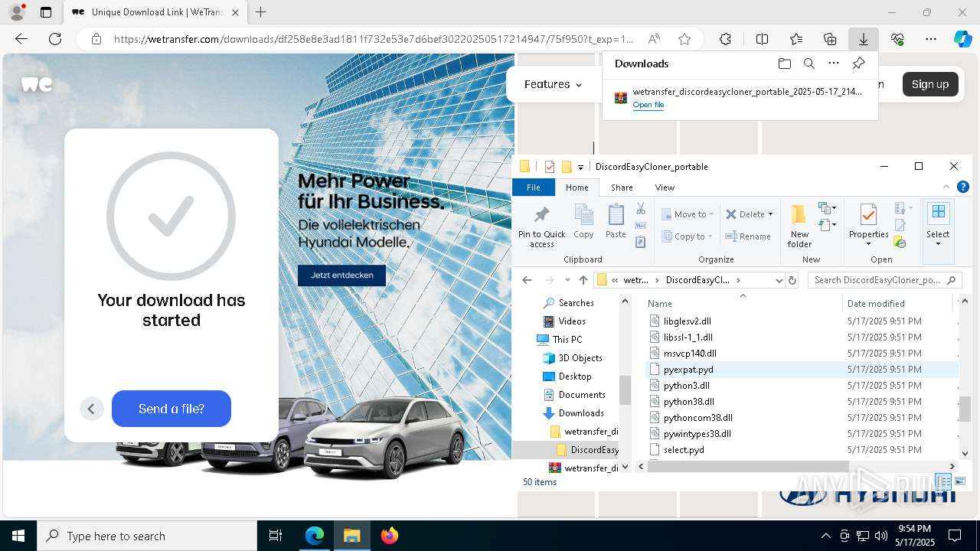The image size is (980, 551).
Task: Open the Features dropdown on WeTransfer
Action: [553, 84]
